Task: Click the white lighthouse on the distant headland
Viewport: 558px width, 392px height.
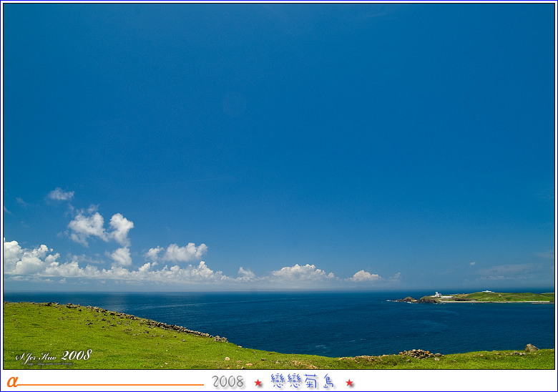Action: point(437,294)
